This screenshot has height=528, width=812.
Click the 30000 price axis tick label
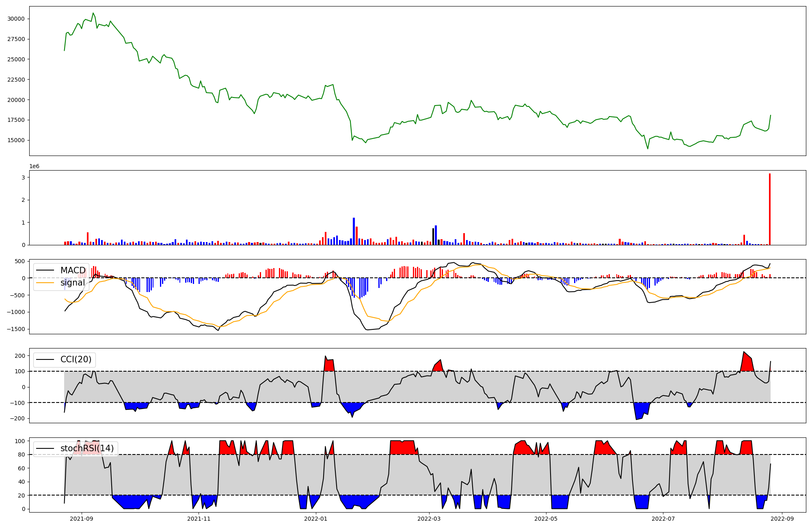pos(16,19)
